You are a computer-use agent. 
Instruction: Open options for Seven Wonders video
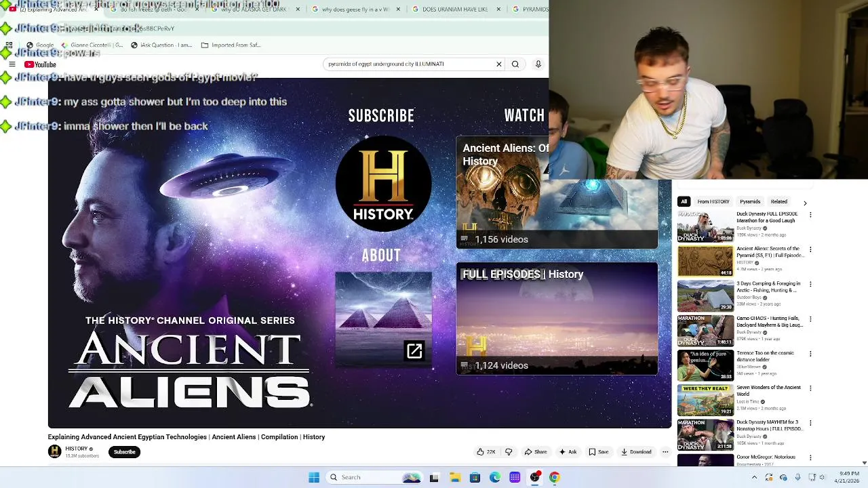coord(810,388)
